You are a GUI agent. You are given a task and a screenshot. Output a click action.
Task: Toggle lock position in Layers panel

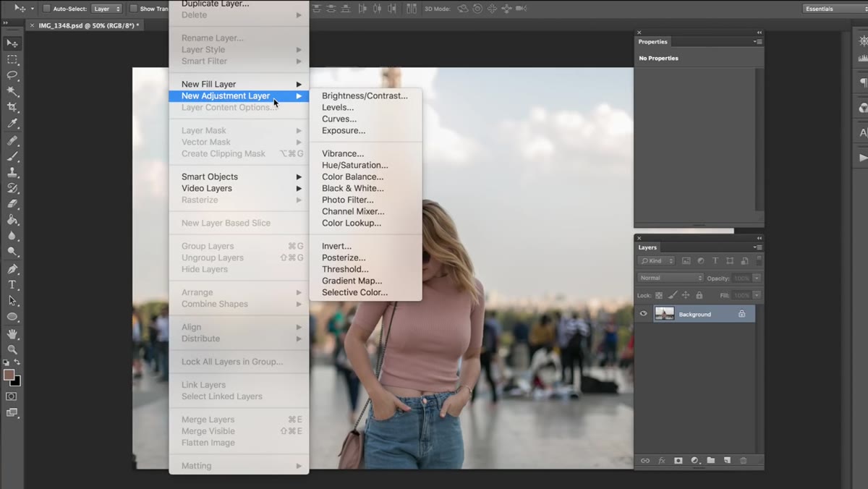click(686, 295)
